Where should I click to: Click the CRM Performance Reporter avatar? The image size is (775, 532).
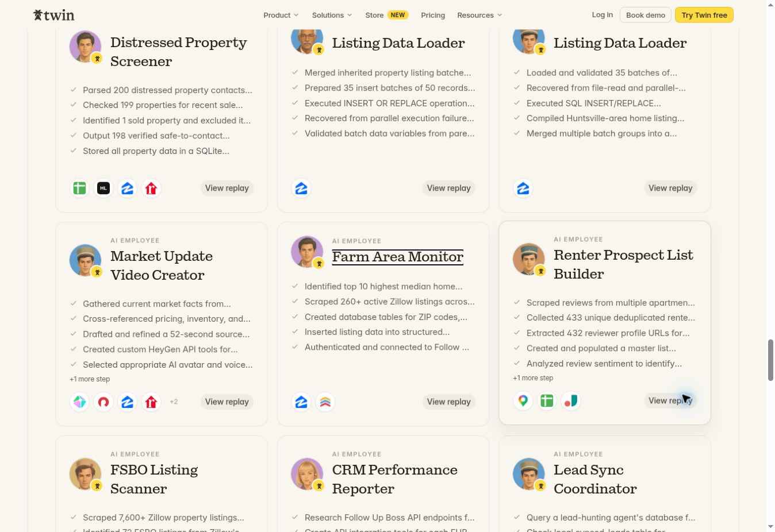308,474
